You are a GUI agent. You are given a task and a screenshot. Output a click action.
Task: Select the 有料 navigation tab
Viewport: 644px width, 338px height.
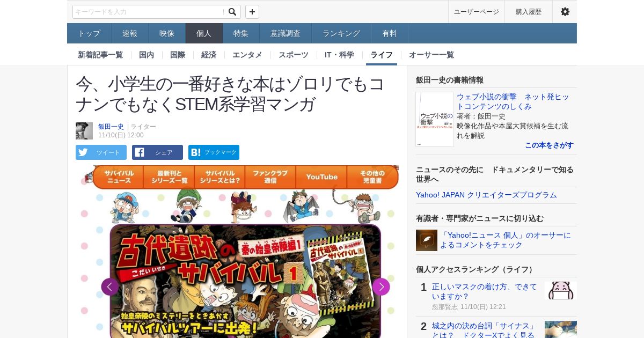click(390, 33)
